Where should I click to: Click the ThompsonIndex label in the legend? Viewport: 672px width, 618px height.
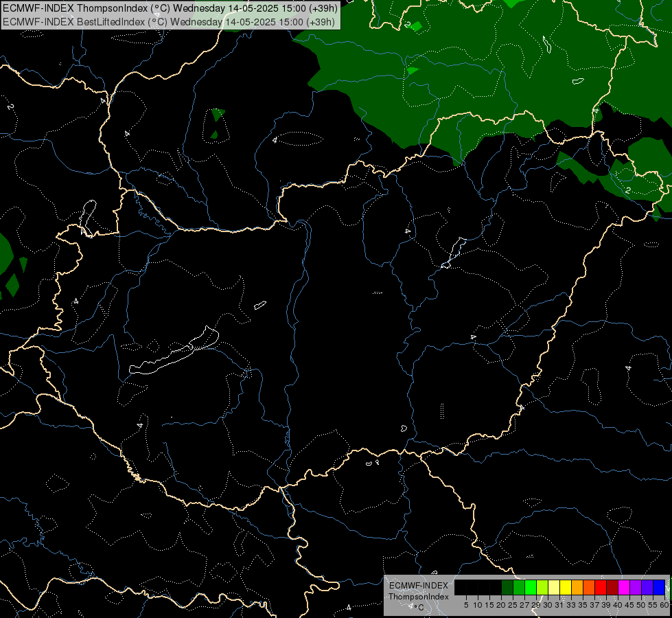click(x=419, y=597)
